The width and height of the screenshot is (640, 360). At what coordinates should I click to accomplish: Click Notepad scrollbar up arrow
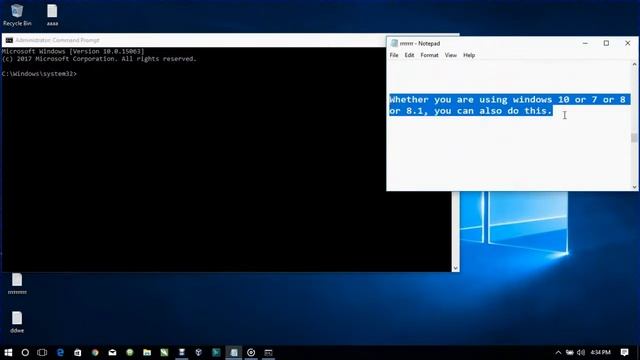[634, 64]
